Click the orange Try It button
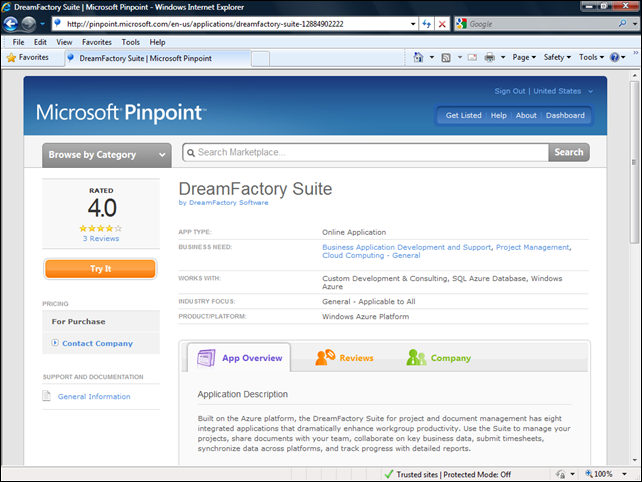Image resolution: width=642 pixels, height=482 pixels. (100, 269)
